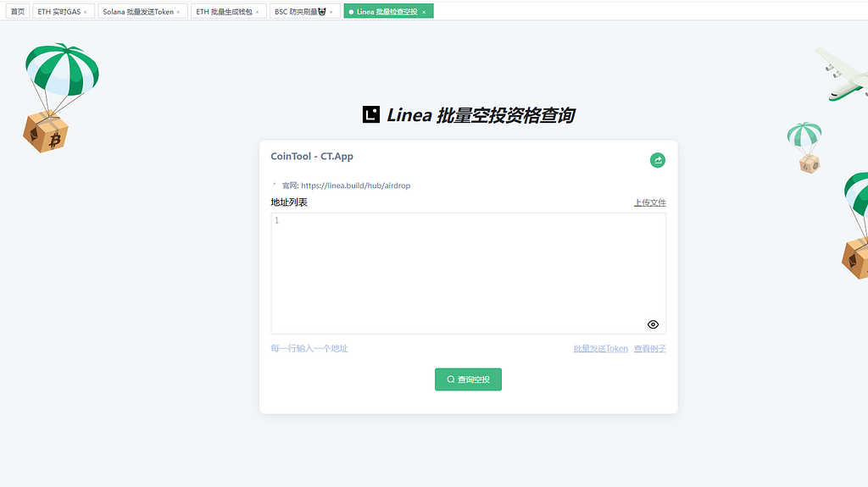Open the ETH 实时GAS tab

point(58,12)
